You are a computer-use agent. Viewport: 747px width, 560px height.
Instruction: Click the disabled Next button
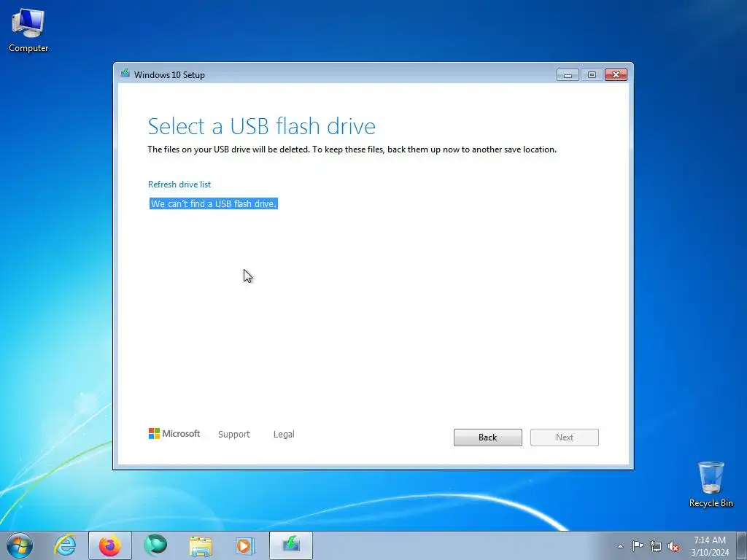[564, 437]
